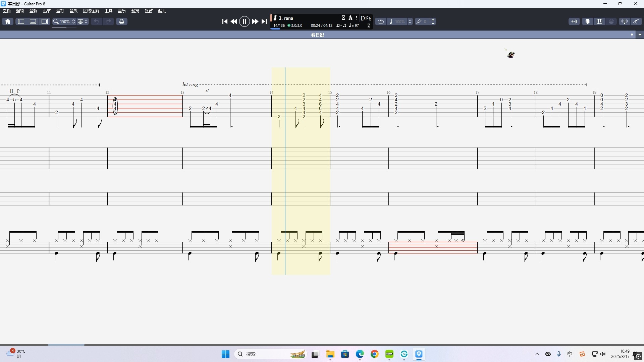This screenshot has width=644, height=362.
Task: Open the 文档 menu
Action: tap(7, 11)
